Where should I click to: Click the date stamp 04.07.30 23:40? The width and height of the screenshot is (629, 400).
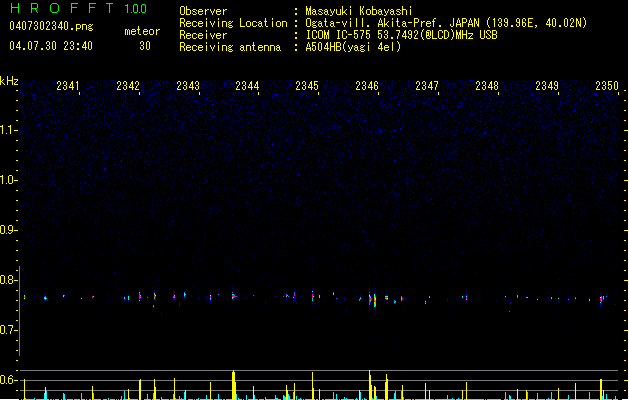51,46
